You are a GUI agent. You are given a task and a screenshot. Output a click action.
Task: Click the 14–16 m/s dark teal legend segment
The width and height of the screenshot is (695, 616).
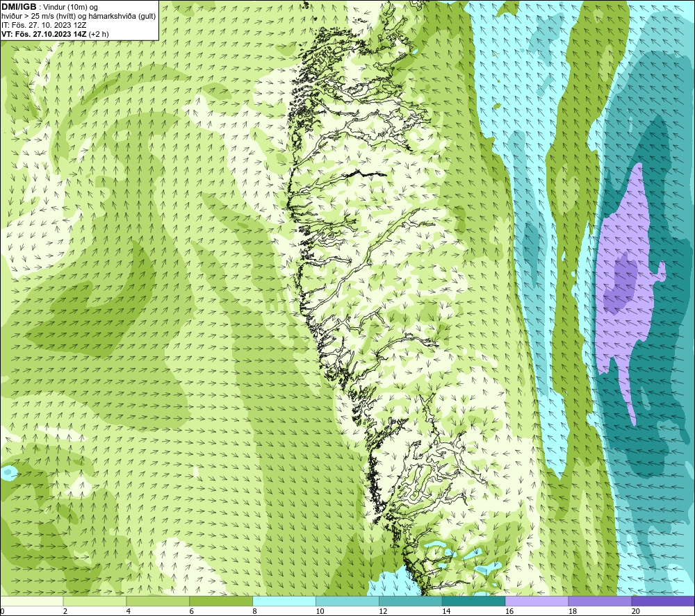[474, 601]
